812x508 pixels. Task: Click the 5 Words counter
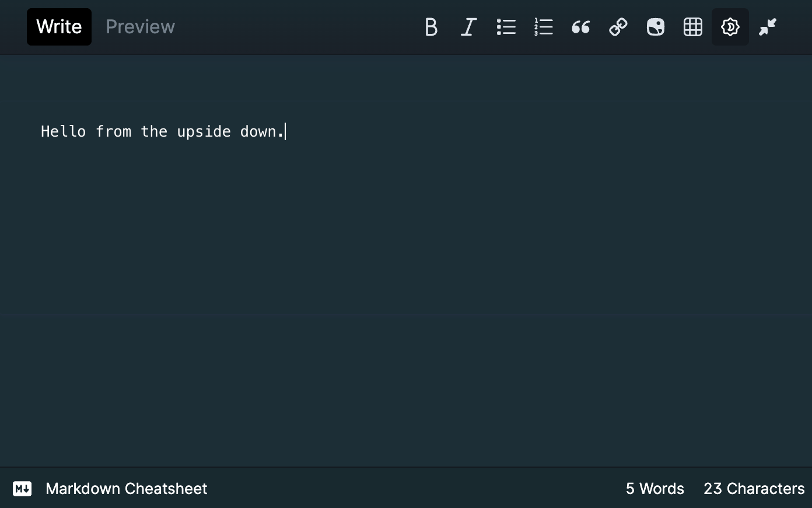[654, 489]
